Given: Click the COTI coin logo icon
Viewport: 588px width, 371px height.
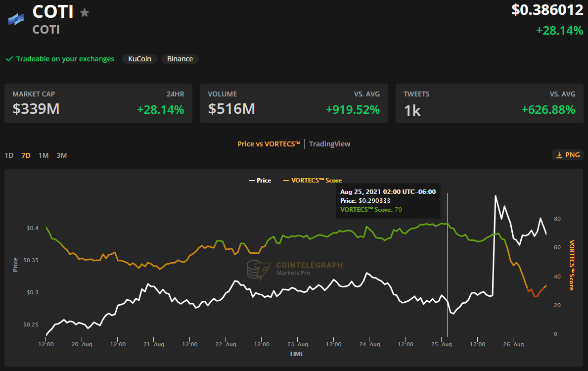Looking at the screenshot, I should point(16,19).
